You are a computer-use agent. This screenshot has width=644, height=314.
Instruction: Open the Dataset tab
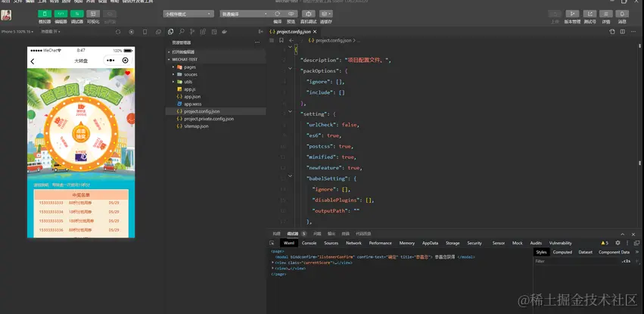coord(585,252)
